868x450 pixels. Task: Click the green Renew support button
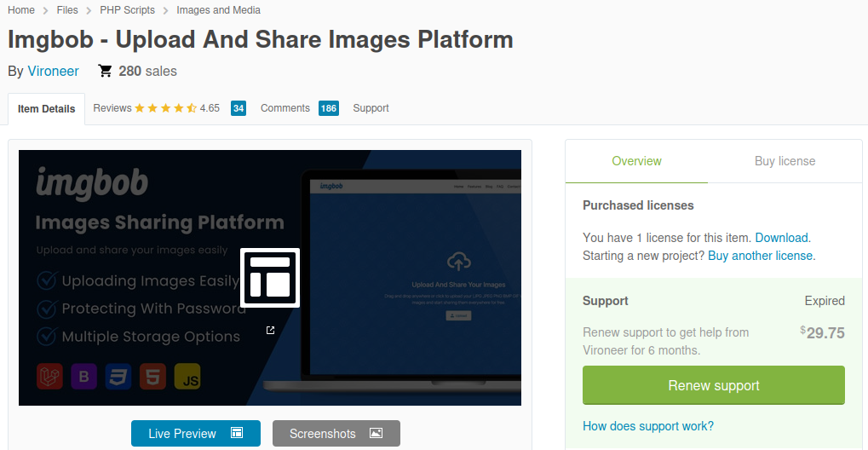[714, 385]
